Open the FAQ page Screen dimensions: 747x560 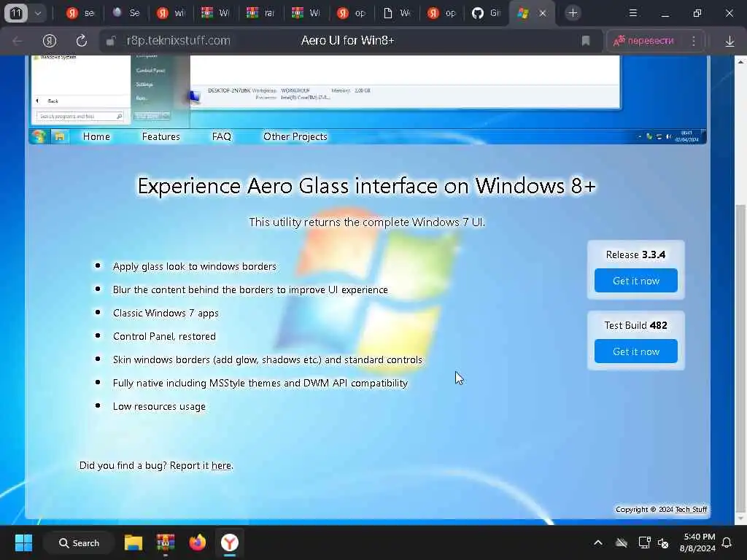point(222,136)
